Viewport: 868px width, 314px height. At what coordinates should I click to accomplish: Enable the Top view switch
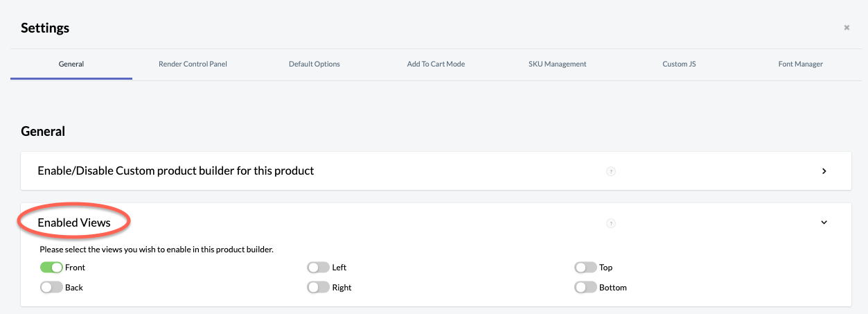(x=585, y=268)
